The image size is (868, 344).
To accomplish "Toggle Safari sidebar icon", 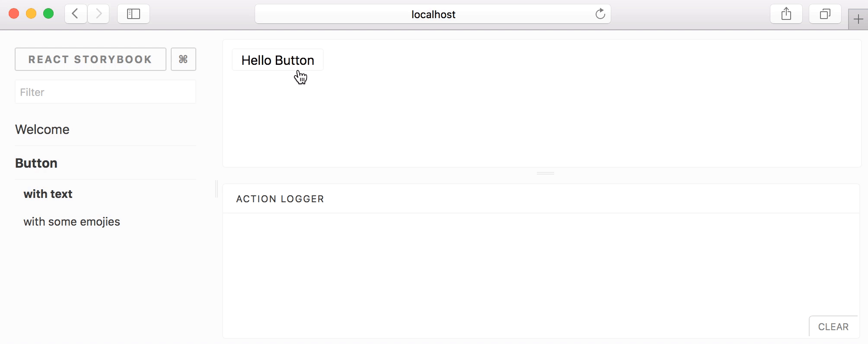I will tap(134, 14).
